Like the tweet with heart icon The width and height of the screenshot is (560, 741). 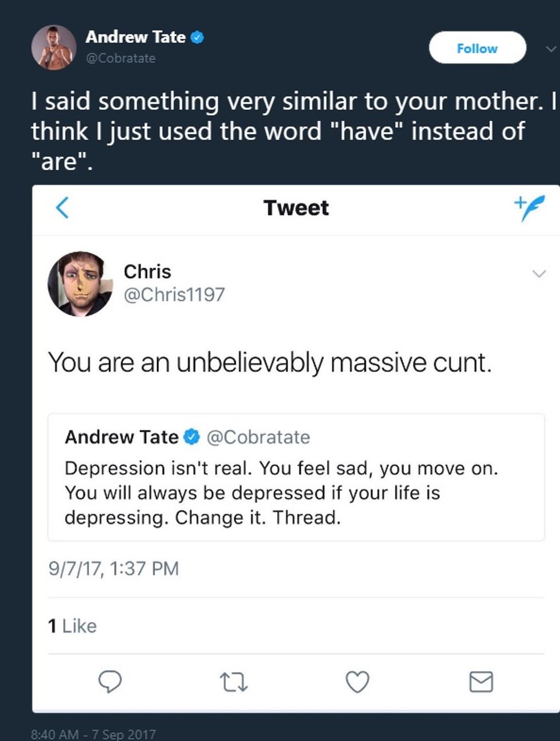click(x=358, y=682)
